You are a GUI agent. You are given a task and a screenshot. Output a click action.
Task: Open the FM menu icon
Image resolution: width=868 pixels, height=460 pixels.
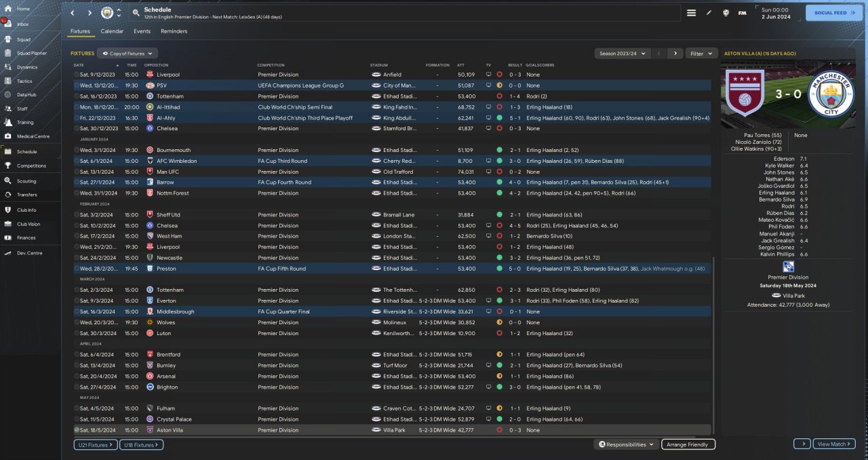[x=742, y=13]
